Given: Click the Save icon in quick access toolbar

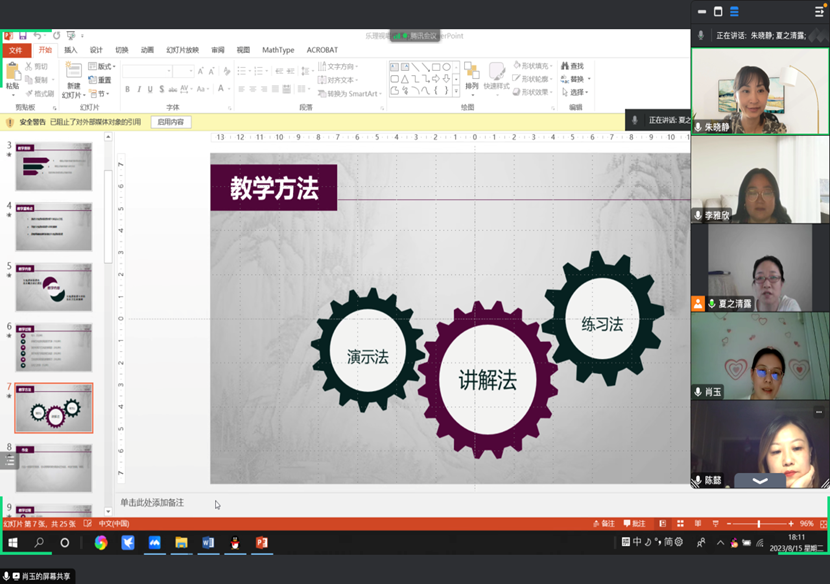Looking at the screenshot, I should click(x=23, y=36).
